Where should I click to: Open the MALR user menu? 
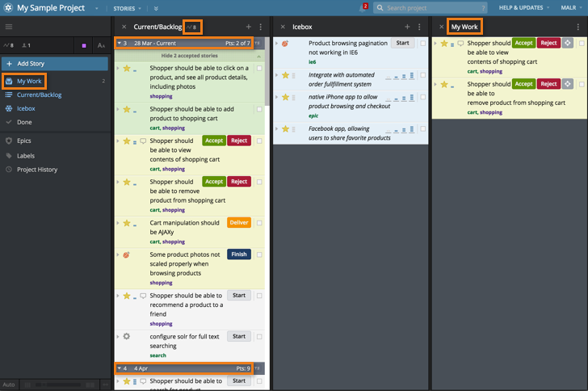[571, 7]
